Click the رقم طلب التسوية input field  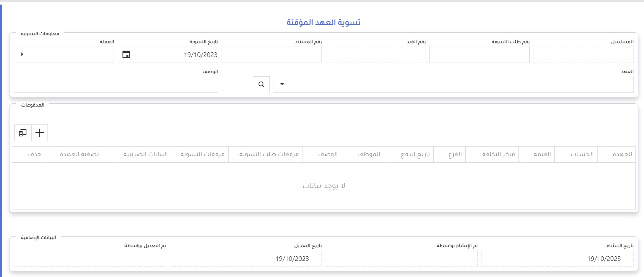pos(479,54)
